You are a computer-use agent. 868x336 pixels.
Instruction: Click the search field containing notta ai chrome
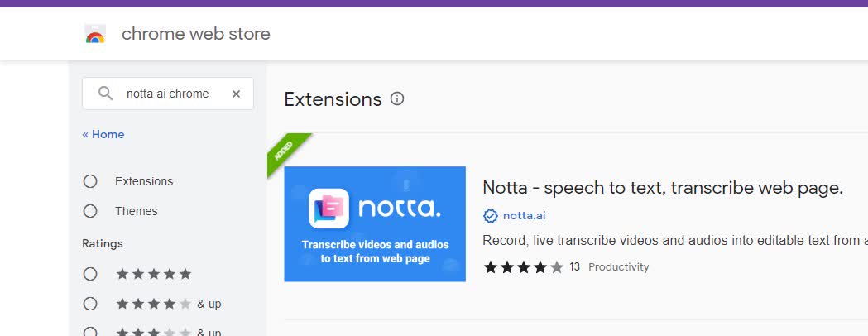168,94
